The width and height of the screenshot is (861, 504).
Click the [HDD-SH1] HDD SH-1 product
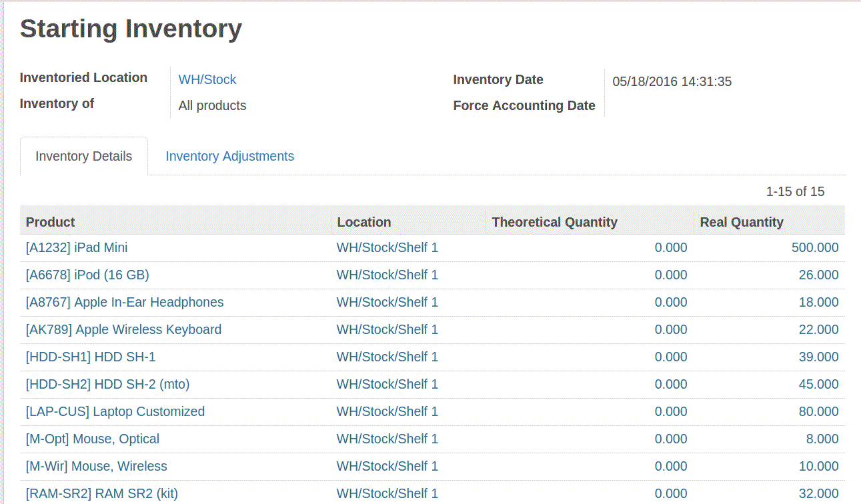click(x=91, y=357)
